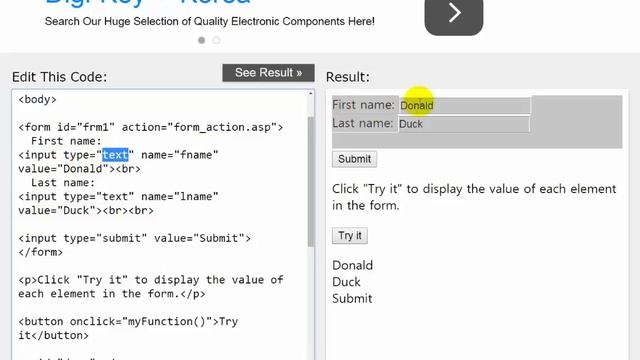640x360 pixels.
Task: Click the code editor scroll up arrow
Action: pyautogui.click(x=311, y=94)
